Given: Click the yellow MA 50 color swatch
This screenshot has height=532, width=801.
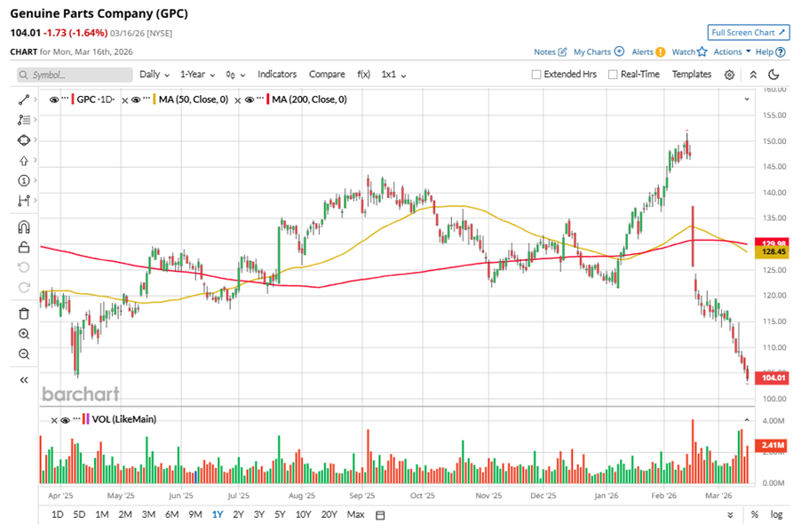Looking at the screenshot, I should (x=155, y=99).
